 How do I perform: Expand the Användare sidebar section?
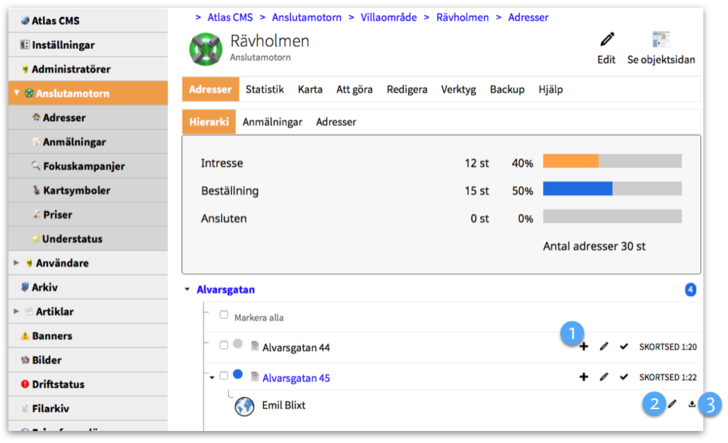(x=16, y=263)
